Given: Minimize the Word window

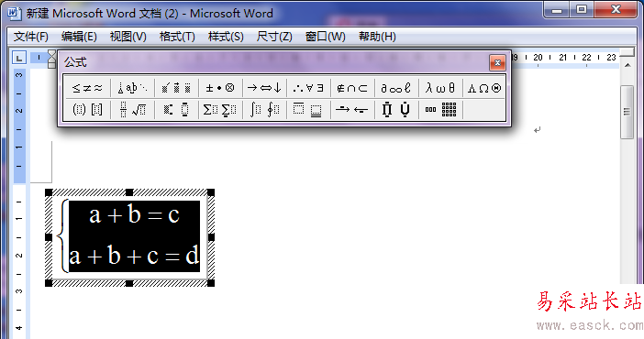Looking at the screenshot, I should coord(557,10).
